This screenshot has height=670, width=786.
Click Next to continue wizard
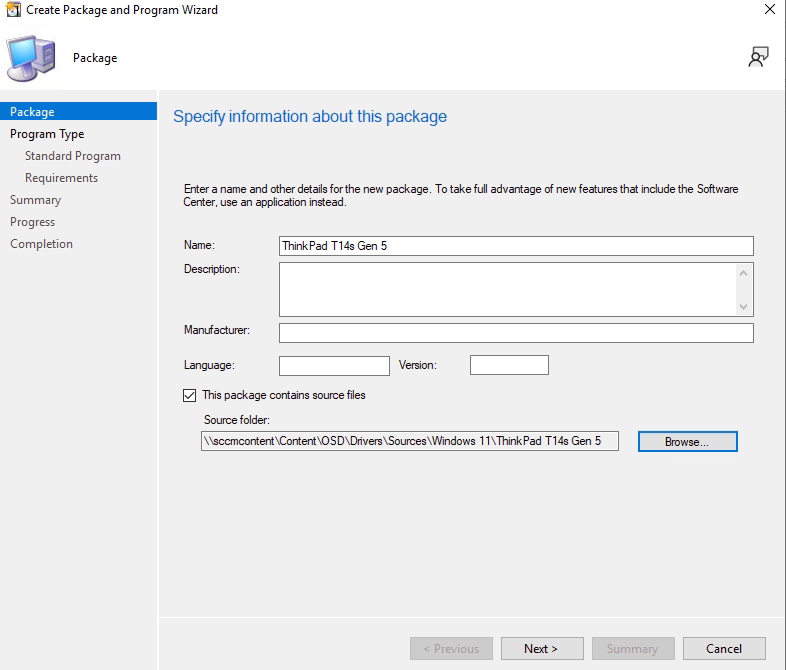tap(542, 648)
